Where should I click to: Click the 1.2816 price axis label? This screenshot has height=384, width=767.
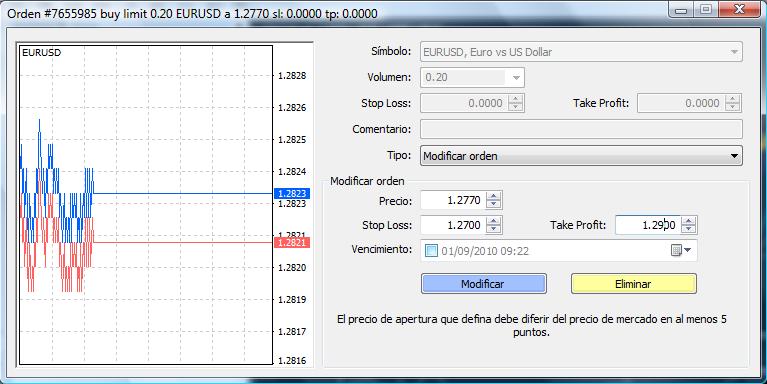292,361
